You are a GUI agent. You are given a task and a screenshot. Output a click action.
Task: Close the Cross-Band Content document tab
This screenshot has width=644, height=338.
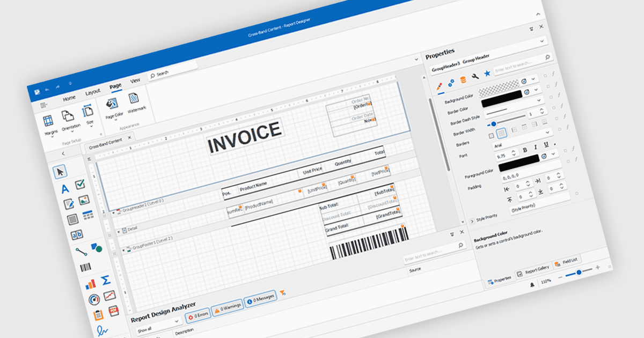pos(129,137)
